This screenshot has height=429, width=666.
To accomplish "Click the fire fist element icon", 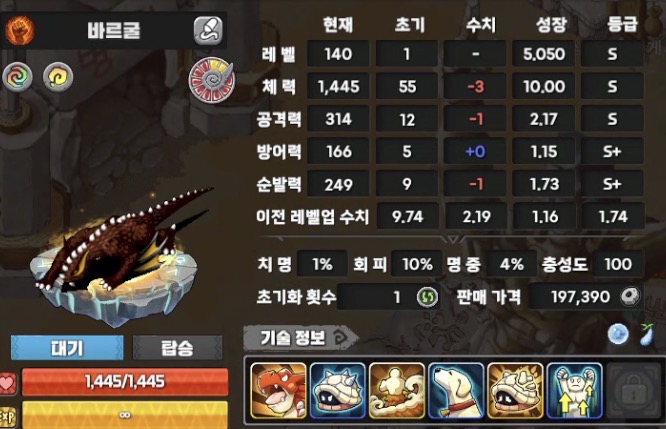I will [x=19, y=30].
